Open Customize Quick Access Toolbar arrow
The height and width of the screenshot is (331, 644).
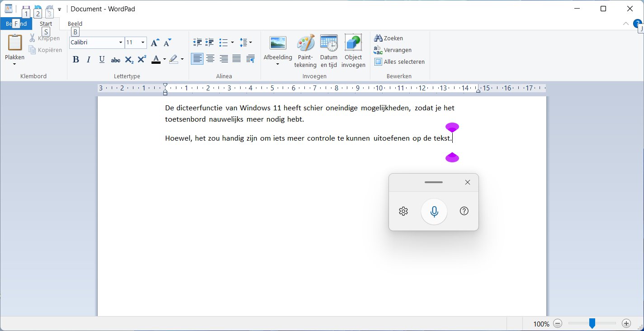click(x=59, y=9)
